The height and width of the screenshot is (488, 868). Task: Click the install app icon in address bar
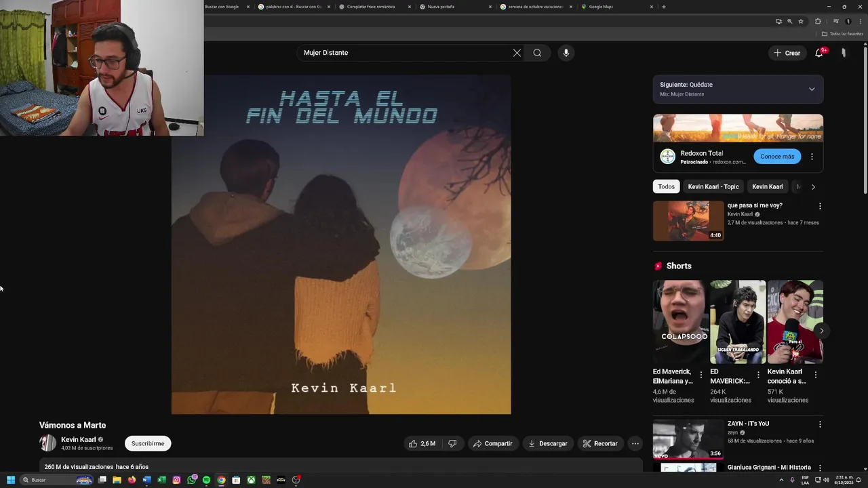point(778,21)
